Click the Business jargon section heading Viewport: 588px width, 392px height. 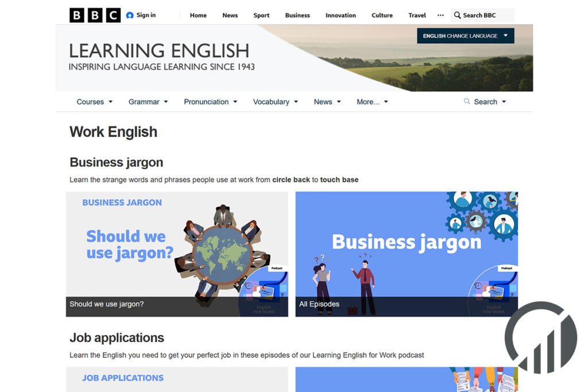click(x=116, y=162)
